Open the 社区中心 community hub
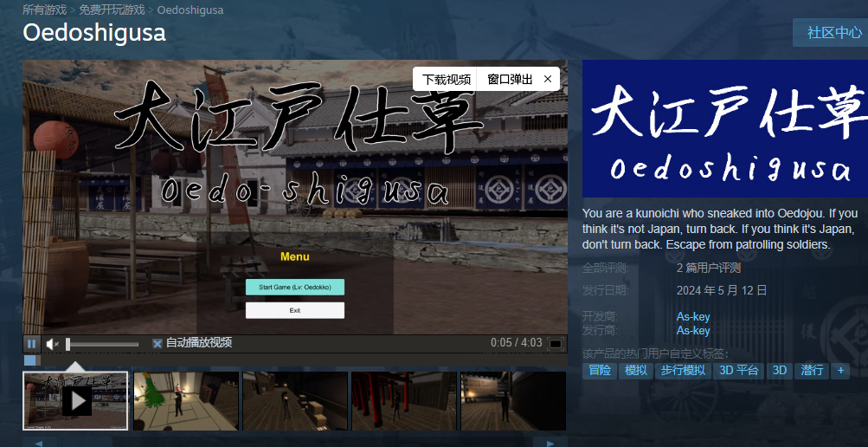Viewport: 868px width, 447px height. coord(834,33)
